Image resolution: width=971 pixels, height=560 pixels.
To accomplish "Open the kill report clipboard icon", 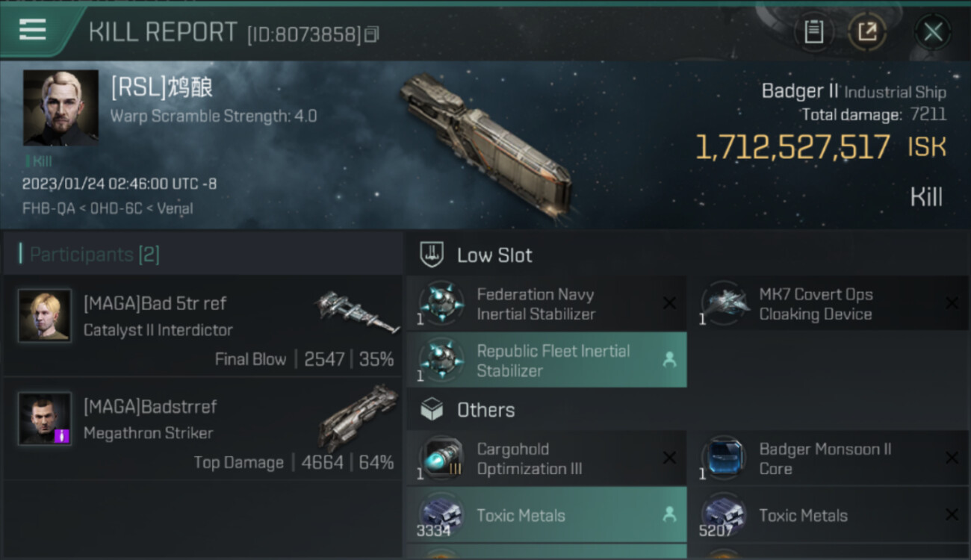I will click(813, 32).
